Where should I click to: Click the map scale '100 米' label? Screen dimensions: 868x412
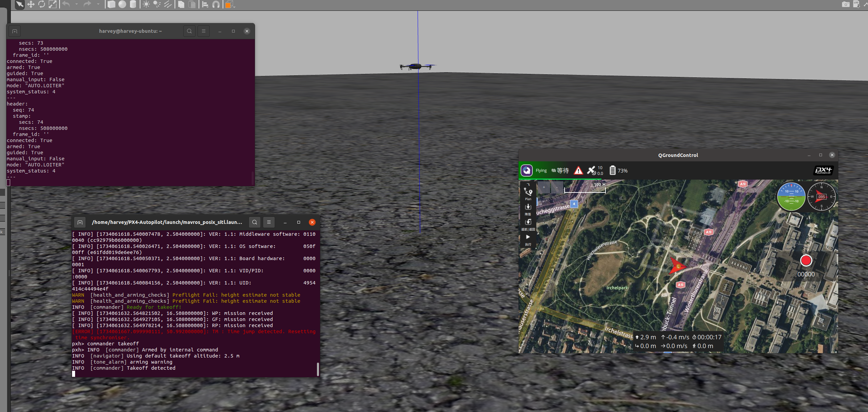pos(600,184)
